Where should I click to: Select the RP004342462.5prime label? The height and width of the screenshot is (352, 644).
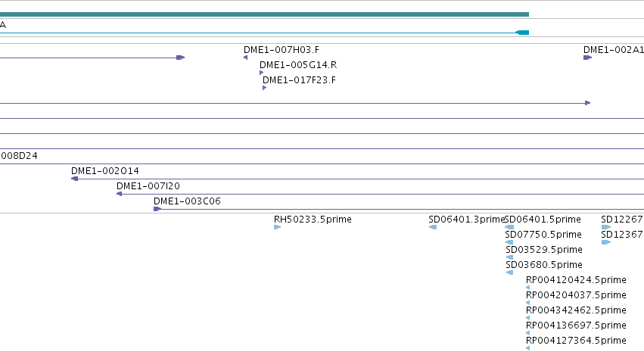(576, 310)
